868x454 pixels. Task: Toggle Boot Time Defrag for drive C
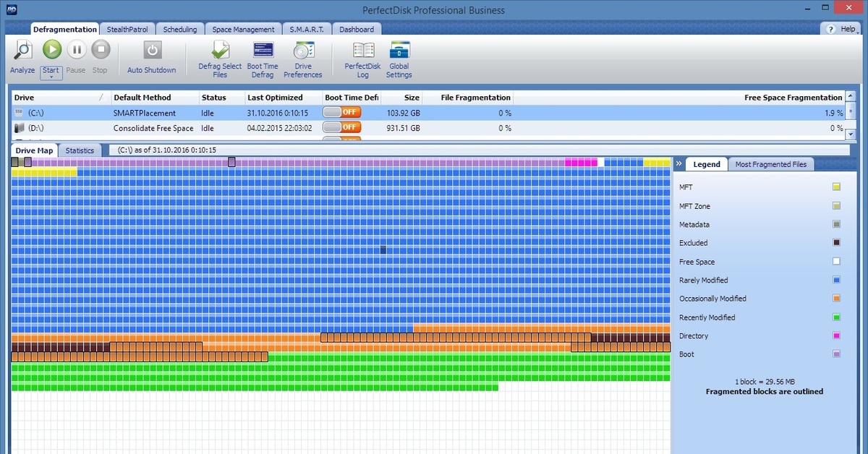coord(341,113)
